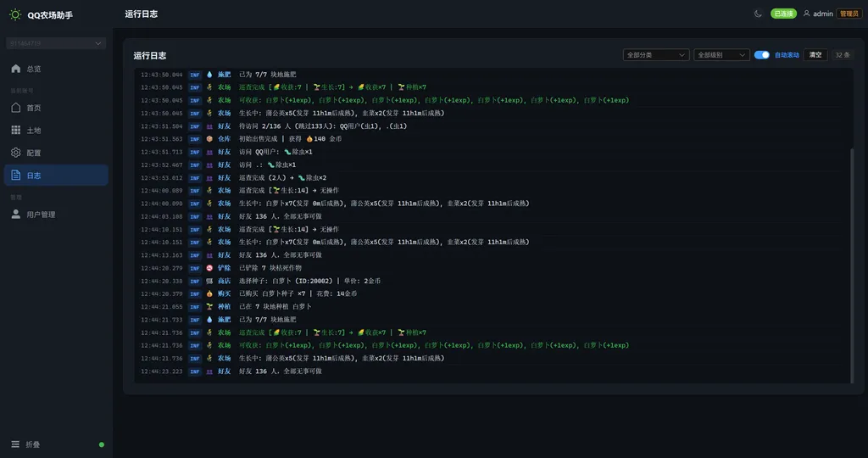Expand the account selector dropdown in sidebar
The height and width of the screenshot is (458, 868).
click(56, 43)
